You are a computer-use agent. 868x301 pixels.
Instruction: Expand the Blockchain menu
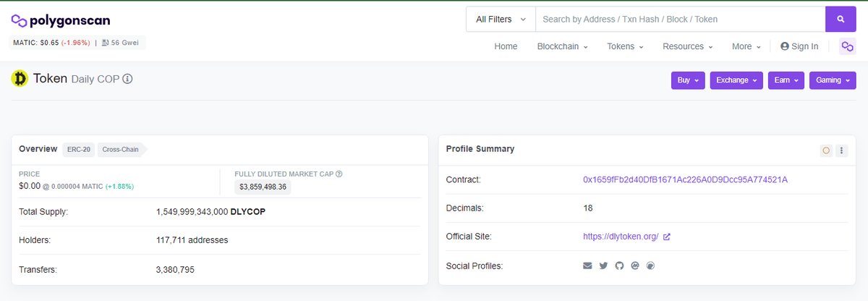click(x=562, y=46)
